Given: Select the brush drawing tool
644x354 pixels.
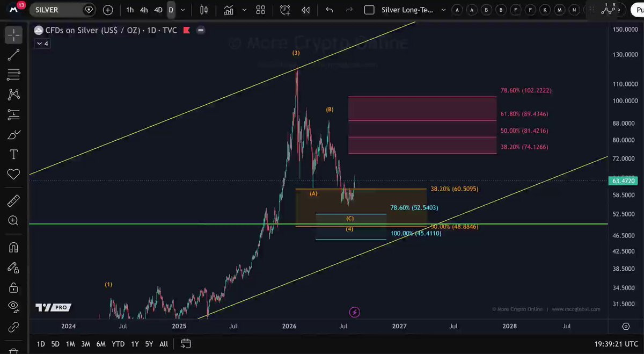Looking at the screenshot, I should (13, 135).
